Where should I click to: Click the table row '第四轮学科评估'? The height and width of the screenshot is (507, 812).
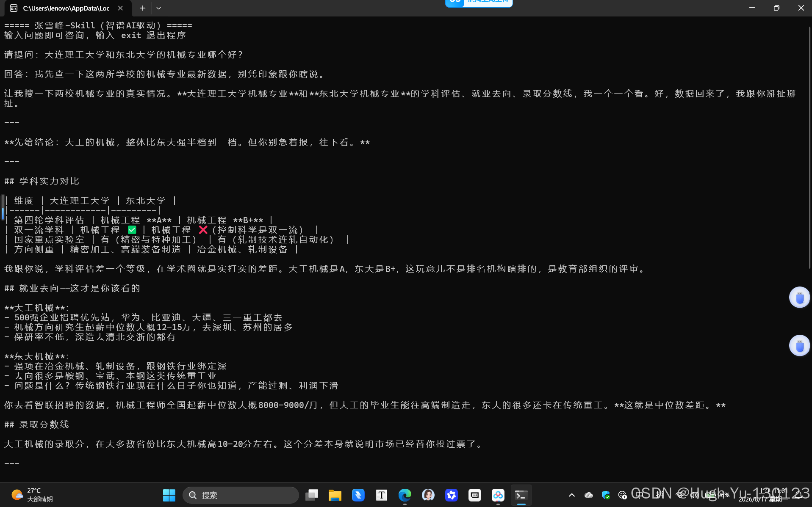coord(139,220)
